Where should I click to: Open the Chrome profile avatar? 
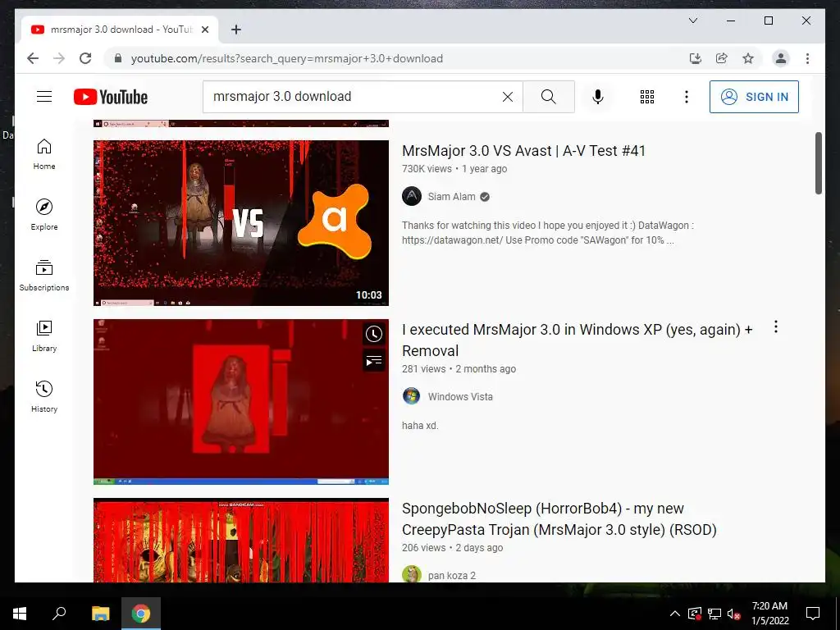781,58
